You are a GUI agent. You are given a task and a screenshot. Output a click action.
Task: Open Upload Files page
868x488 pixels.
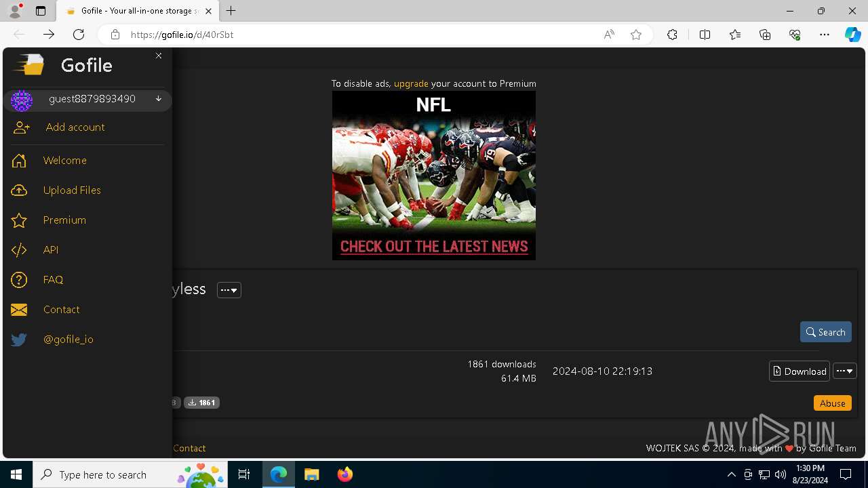click(x=72, y=190)
